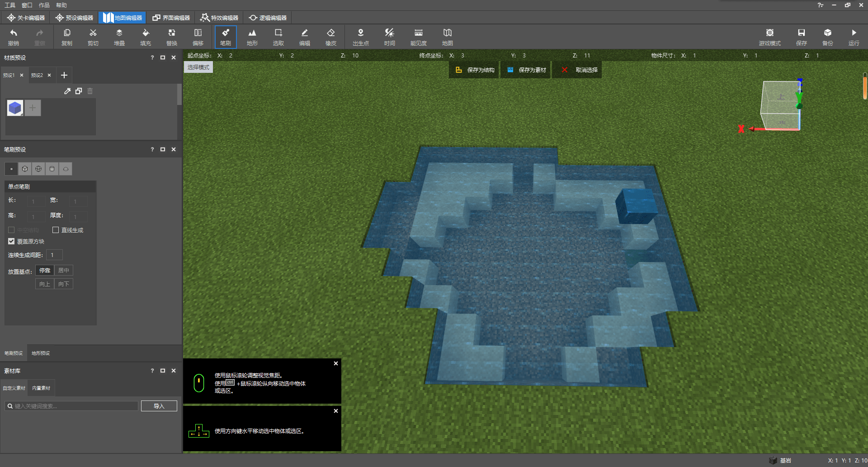Click 保存为素材 button
Screen dimensions: 868x467
pos(526,70)
